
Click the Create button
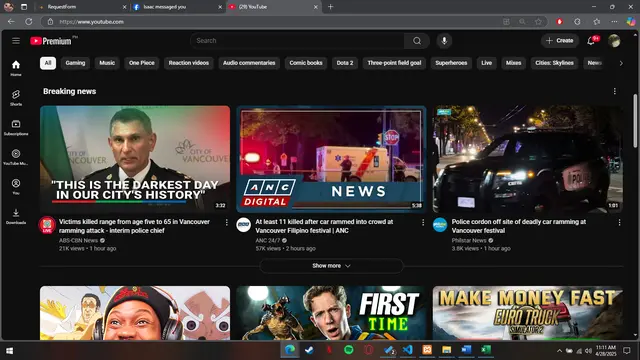pyautogui.click(x=560, y=41)
